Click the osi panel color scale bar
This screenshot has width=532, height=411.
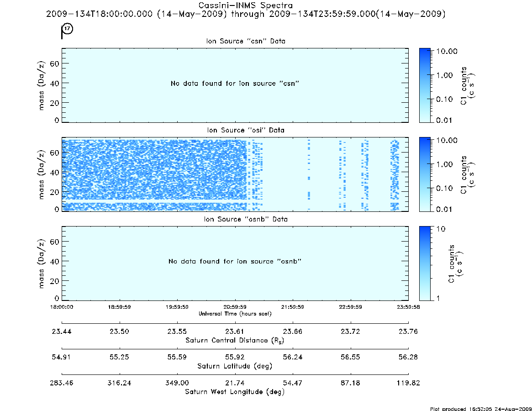425,174
